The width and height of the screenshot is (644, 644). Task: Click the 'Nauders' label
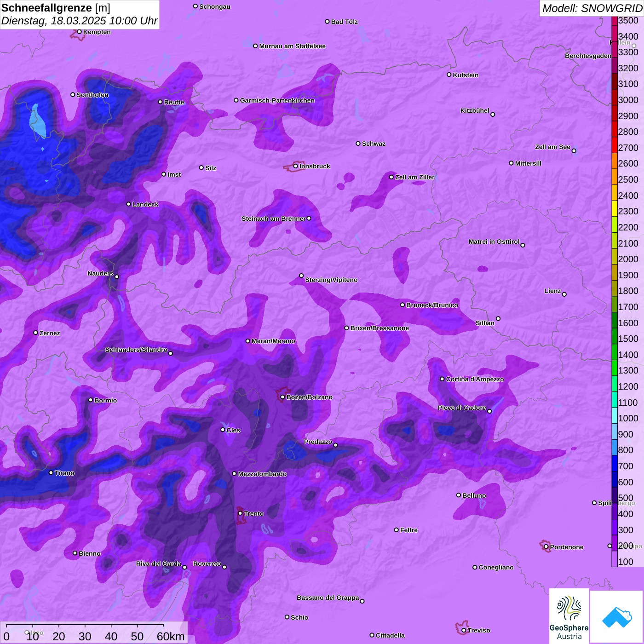pyautogui.click(x=100, y=273)
